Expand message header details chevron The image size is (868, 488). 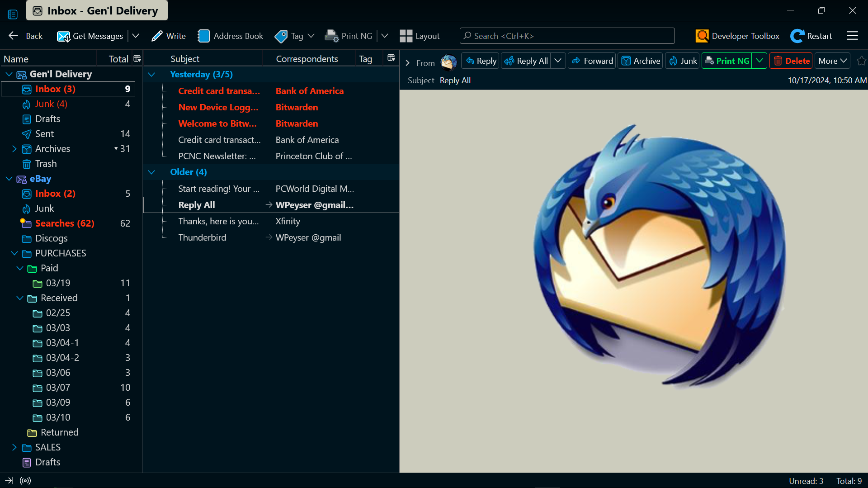click(x=407, y=63)
